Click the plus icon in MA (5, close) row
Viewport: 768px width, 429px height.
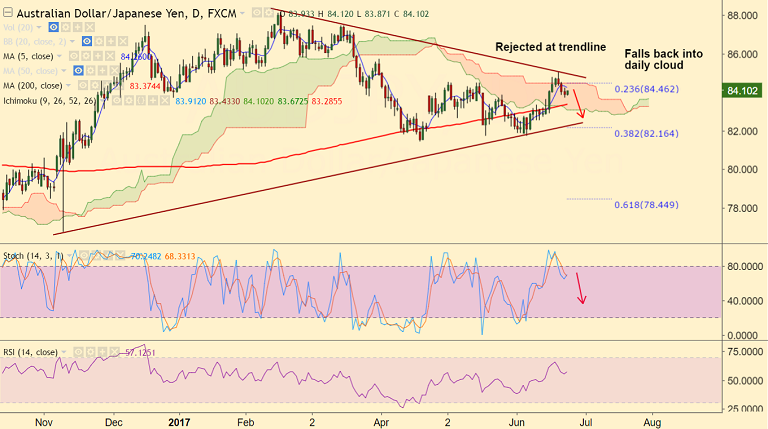pyautogui.click(x=98, y=56)
